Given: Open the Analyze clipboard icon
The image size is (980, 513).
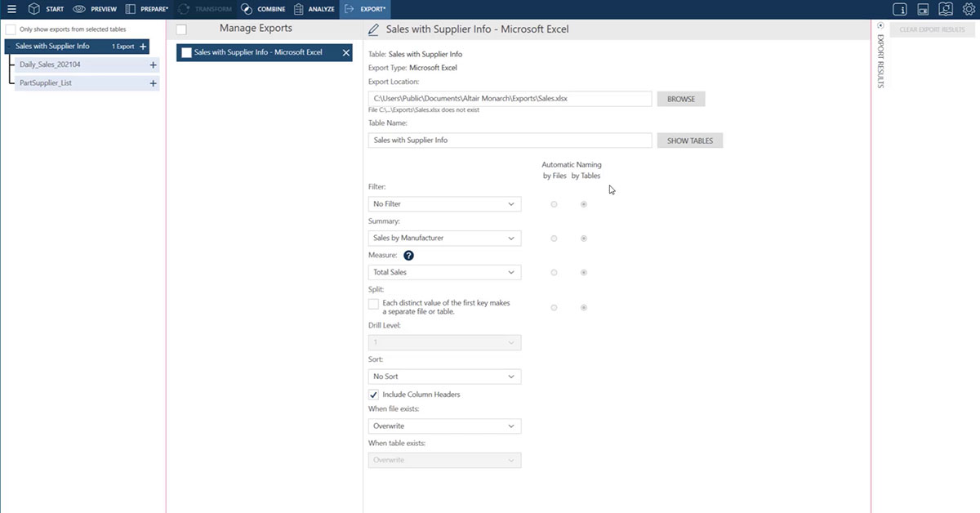Looking at the screenshot, I should (298, 10).
